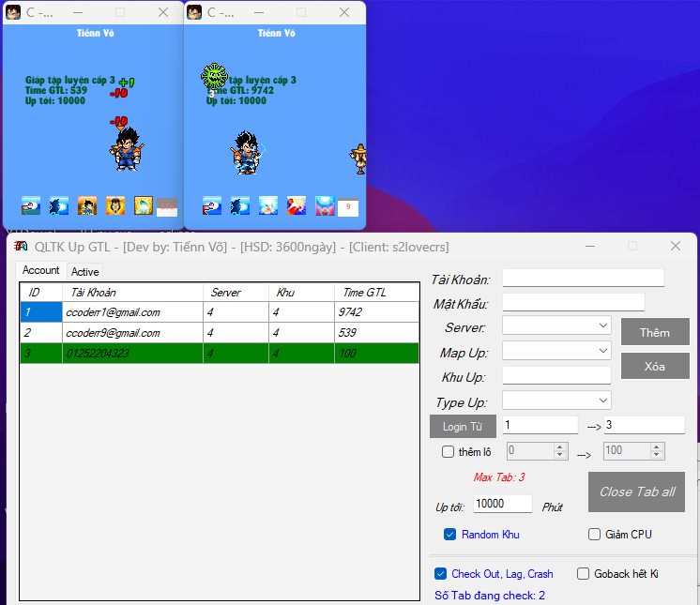
Task: Select the Account tab
Action: [41, 271]
